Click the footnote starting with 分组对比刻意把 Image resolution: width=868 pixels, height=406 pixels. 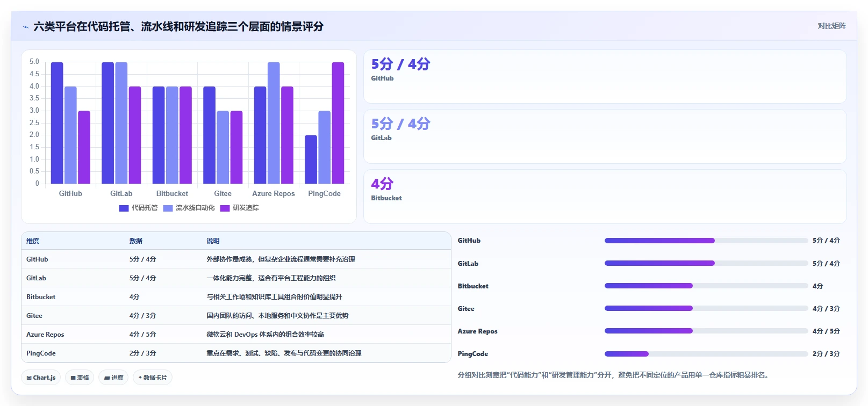[x=614, y=375]
